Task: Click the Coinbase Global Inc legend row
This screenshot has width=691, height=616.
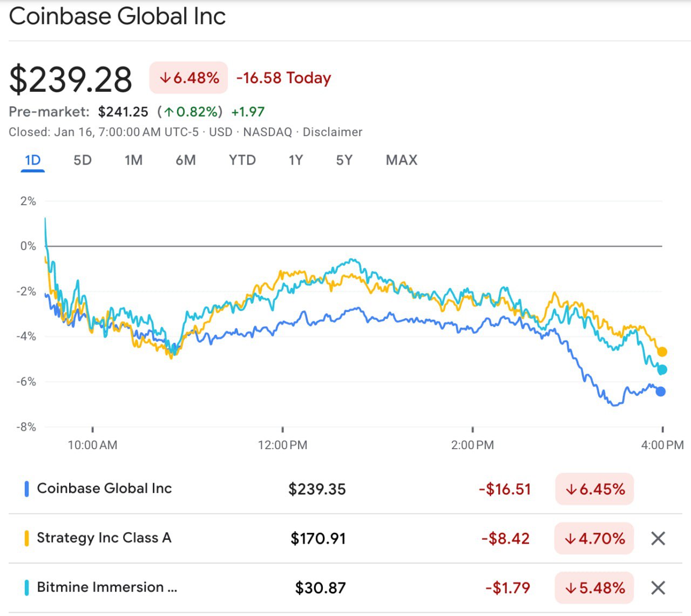Action: tap(104, 489)
